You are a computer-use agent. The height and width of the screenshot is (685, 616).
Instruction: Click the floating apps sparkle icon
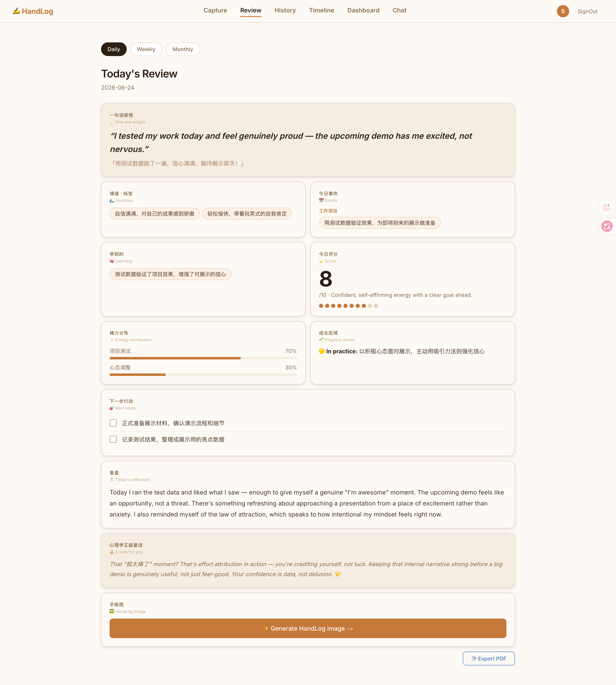606,207
